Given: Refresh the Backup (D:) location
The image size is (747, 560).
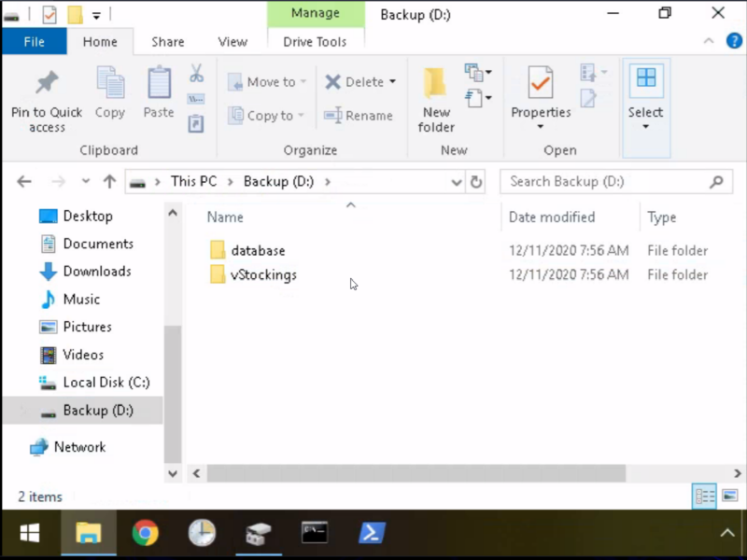Looking at the screenshot, I should click(x=476, y=182).
